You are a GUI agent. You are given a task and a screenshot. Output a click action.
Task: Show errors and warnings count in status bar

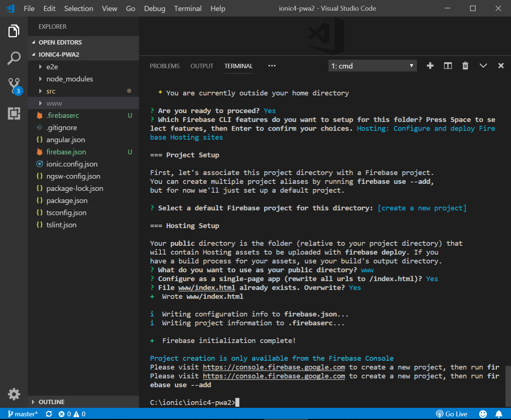pyautogui.click(x=72, y=414)
